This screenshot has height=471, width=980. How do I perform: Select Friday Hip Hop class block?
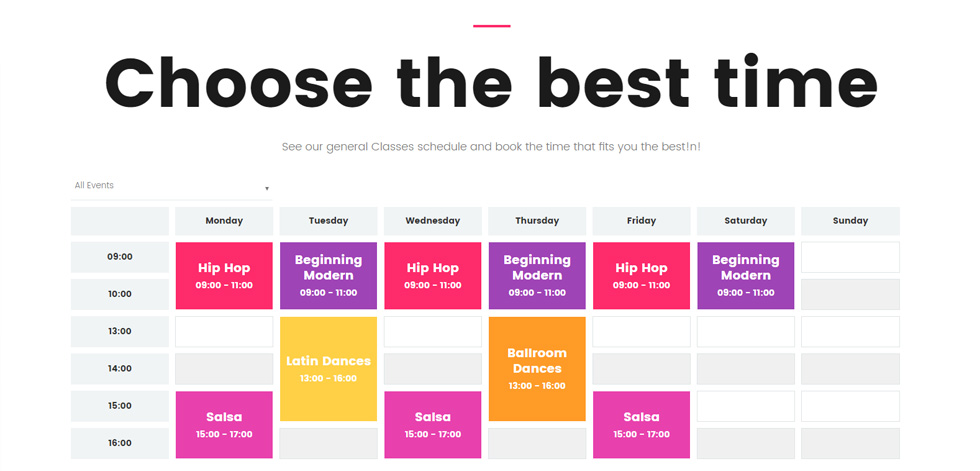[x=641, y=275]
